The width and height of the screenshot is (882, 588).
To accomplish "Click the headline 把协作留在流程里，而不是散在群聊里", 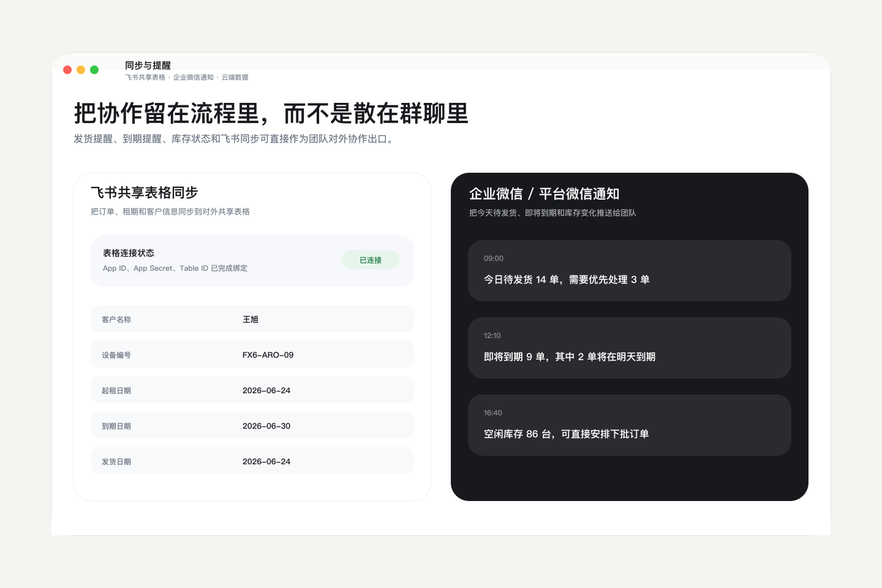I will [x=271, y=113].
